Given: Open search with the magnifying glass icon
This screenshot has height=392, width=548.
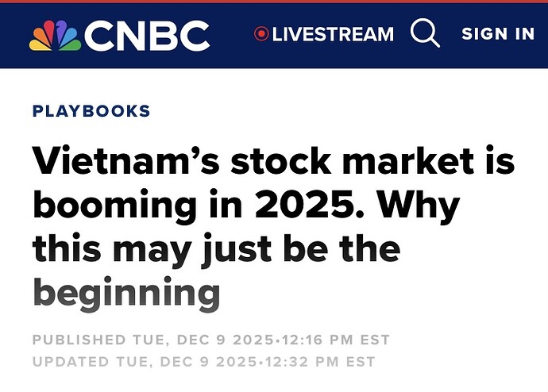Looking at the screenshot, I should (x=426, y=33).
